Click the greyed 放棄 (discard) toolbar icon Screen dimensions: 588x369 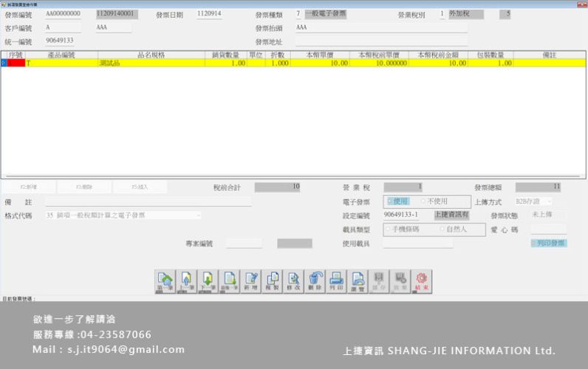tap(400, 281)
